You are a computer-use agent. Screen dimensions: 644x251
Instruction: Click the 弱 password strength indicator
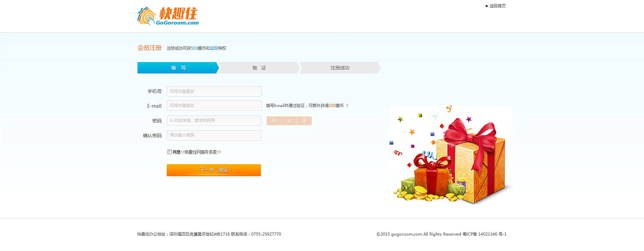point(274,121)
